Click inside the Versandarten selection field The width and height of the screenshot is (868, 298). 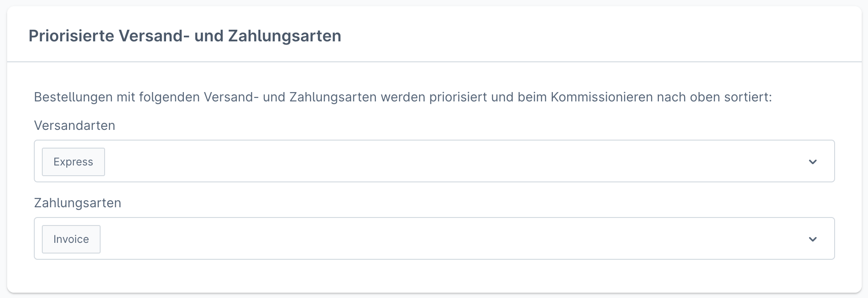pos(401,161)
